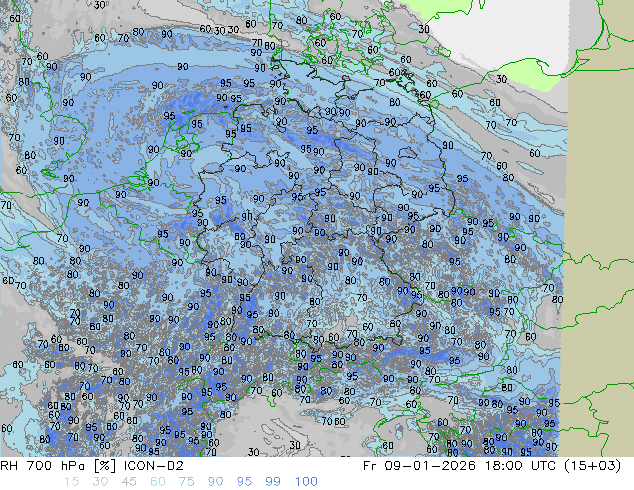Select the 100 value in the color legend
Screen dimensions: 634x490
pyautogui.click(x=306, y=482)
